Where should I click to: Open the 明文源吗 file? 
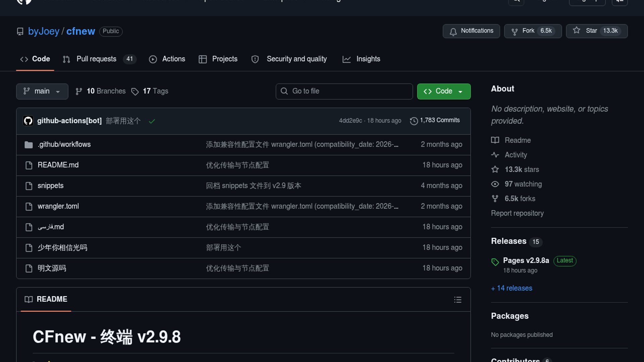pos(52,268)
